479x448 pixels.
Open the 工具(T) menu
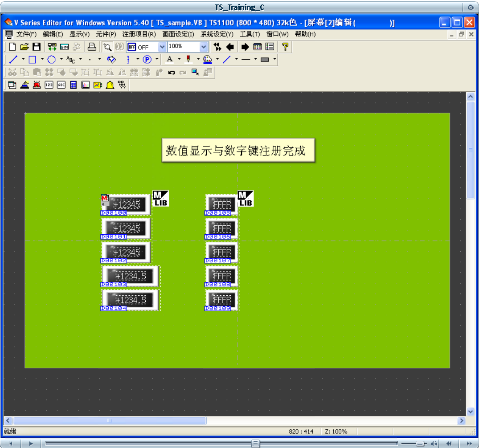250,34
